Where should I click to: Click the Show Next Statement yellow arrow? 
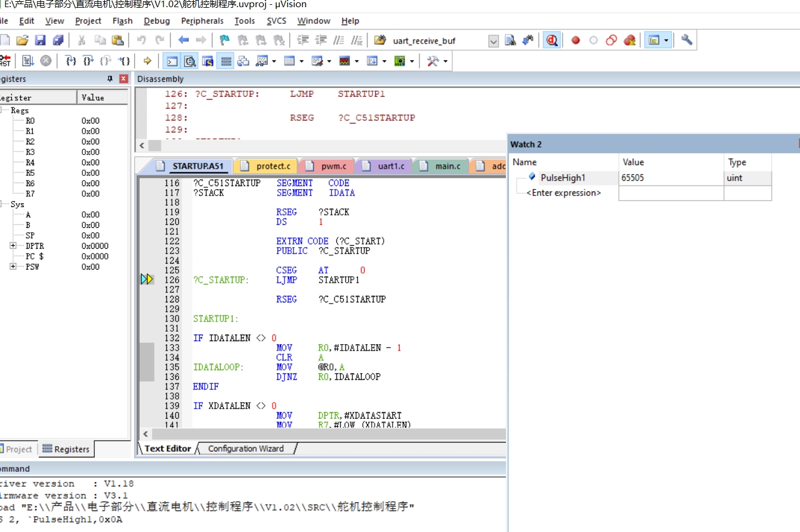tap(147, 61)
